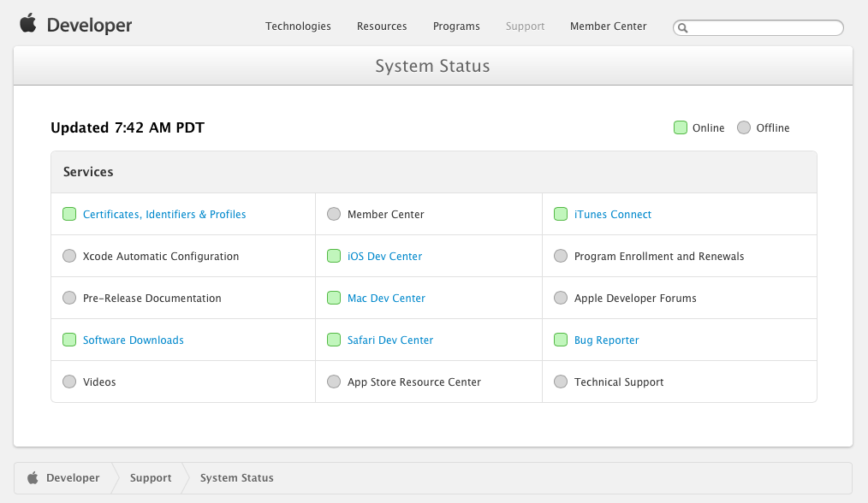Open the Programs menu

coord(456,26)
